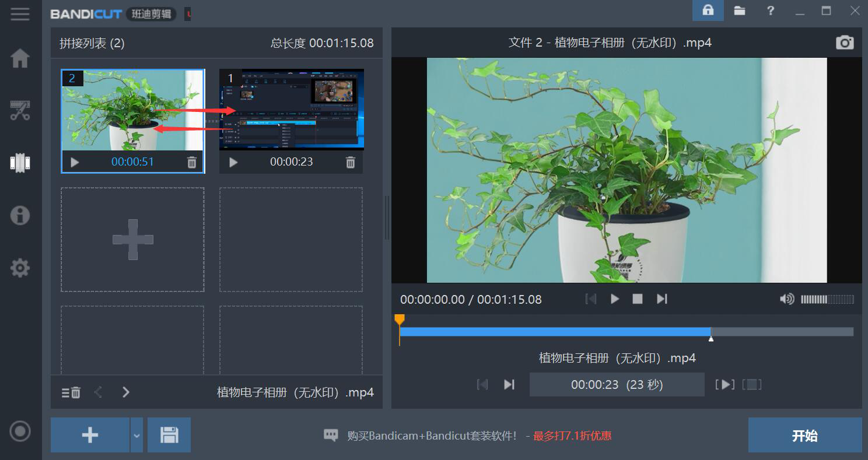Play the current segment with bracketed play
This screenshot has height=460, width=868.
(724, 384)
